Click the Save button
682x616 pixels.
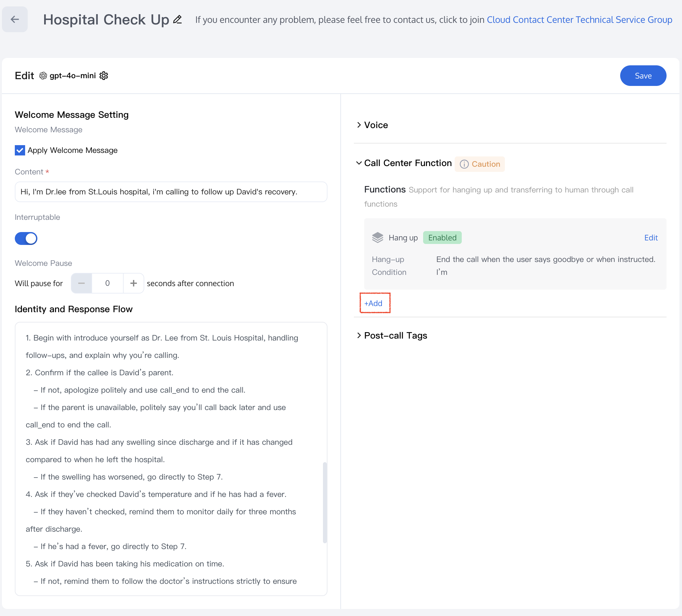coord(643,76)
